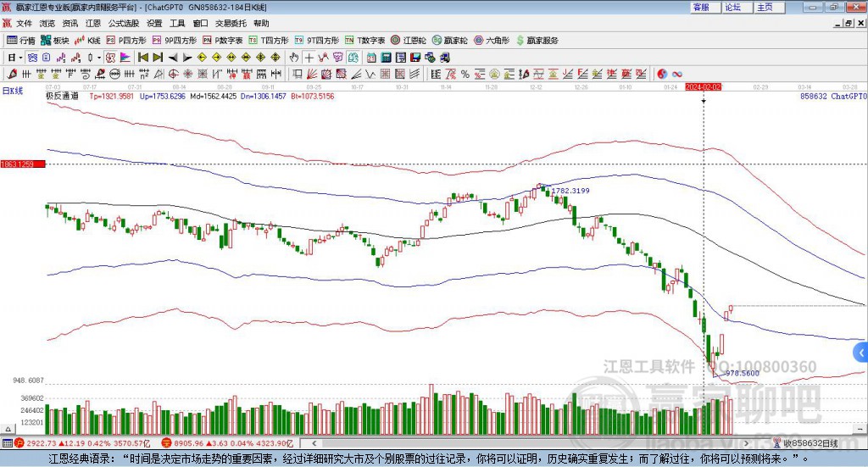Viewport: 868px width, 467px height.
Task: Click the black right arrow to step forward
Action: pos(187,58)
